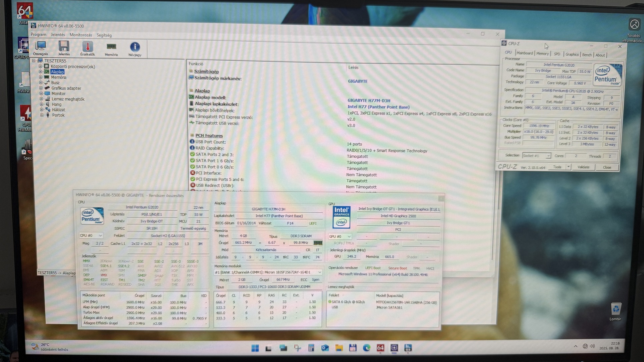Viewport: 644px width, 362px height.
Task: Expand the Grafikus adapter tree node
Action: (x=41, y=88)
